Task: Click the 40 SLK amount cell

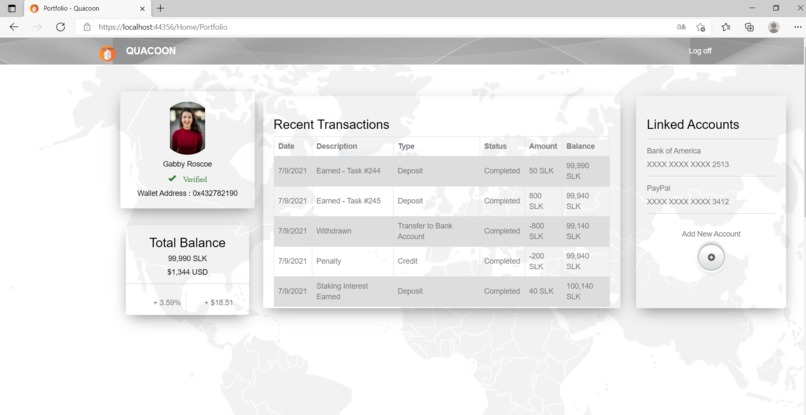Action: pyautogui.click(x=543, y=291)
